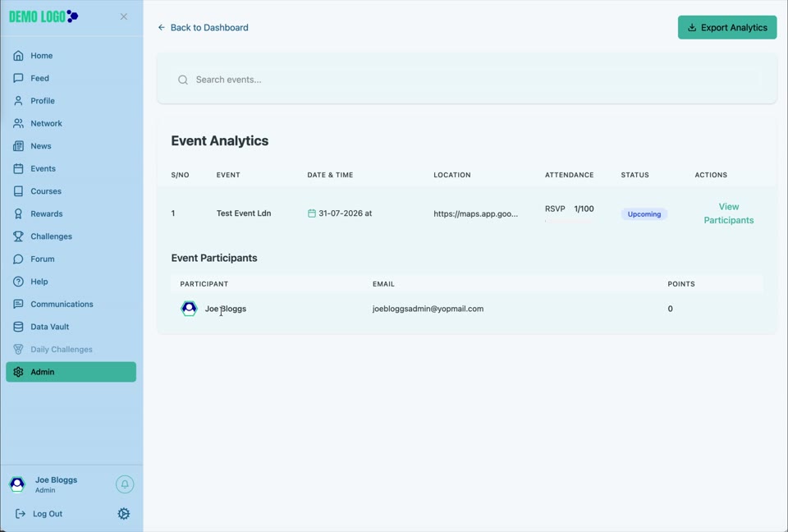788x532 pixels.
Task: Select Challenges in the sidebar
Action: click(71, 236)
